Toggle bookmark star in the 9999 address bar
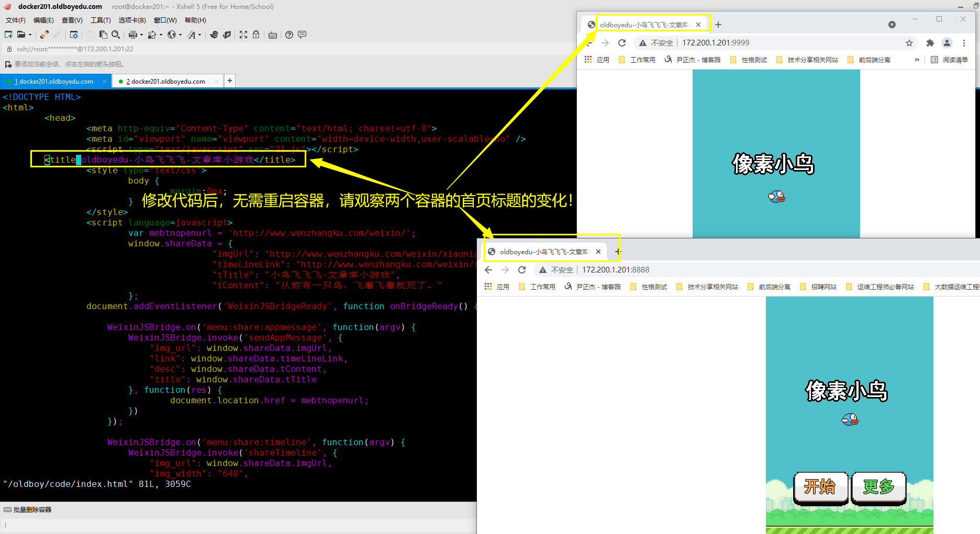The image size is (980, 534). pos(910,43)
